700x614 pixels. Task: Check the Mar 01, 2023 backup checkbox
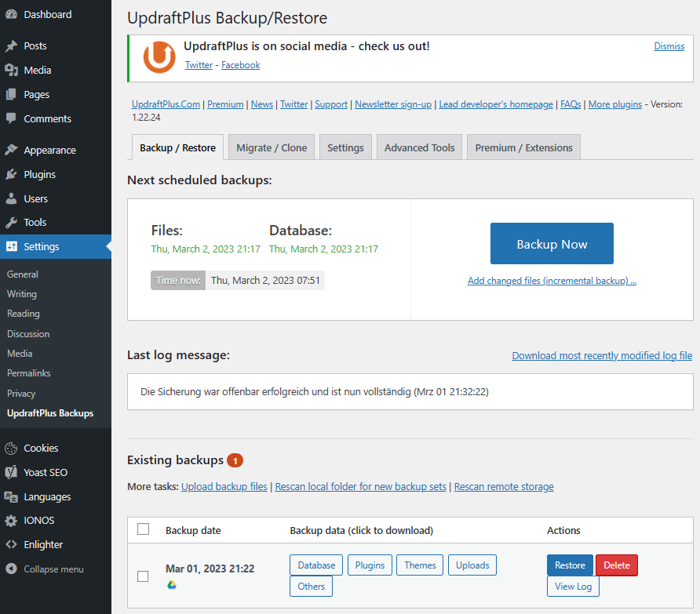pyautogui.click(x=143, y=576)
